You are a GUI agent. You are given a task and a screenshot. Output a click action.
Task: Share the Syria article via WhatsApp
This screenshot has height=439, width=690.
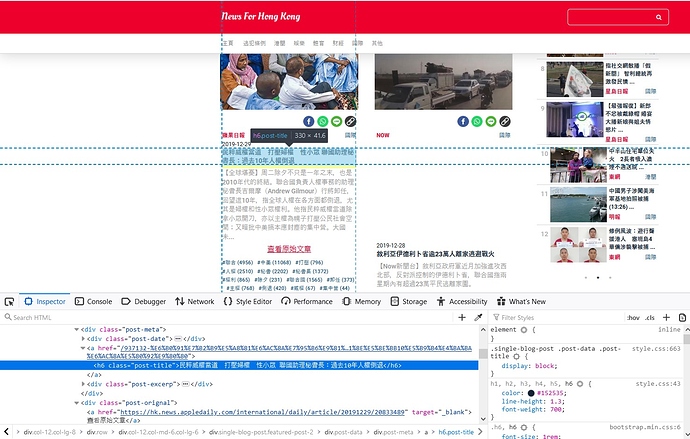tap(477, 121)
